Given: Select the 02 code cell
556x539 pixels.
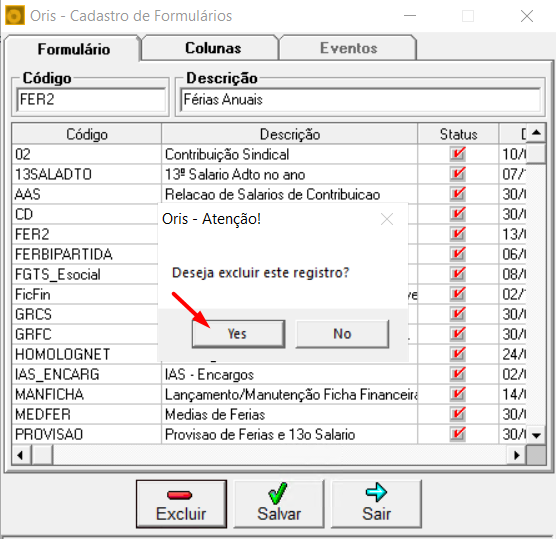Looking at the screenshot, I should 87,154.
